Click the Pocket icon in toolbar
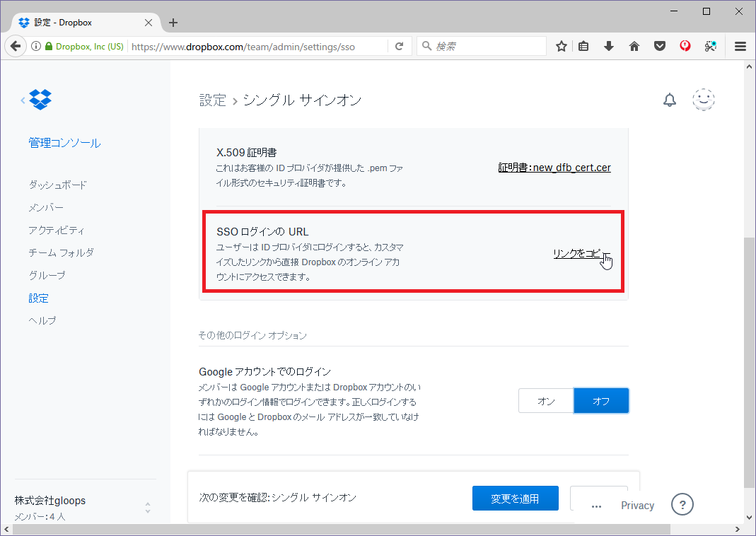The width and height of the screenshot is (756, 536). [x=660, y=46]
